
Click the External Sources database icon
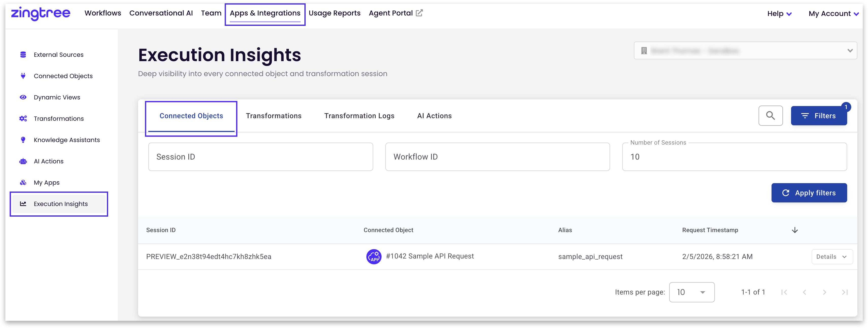click(x=23, y=55)
